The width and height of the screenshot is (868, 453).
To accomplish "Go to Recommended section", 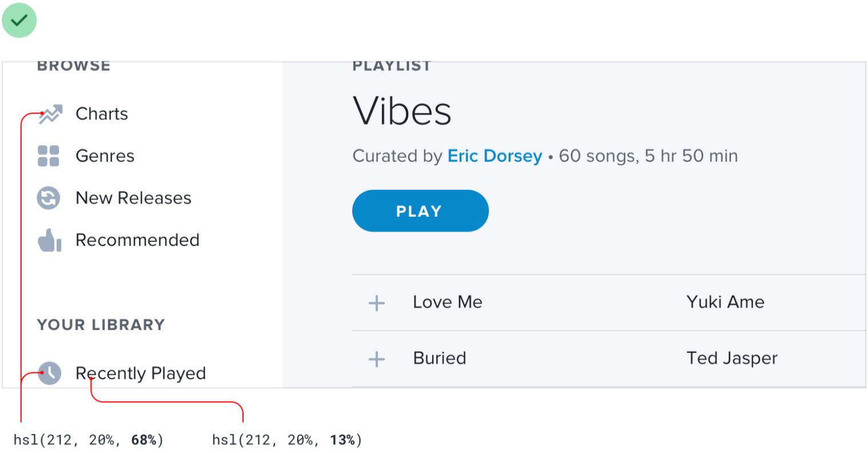I will point(137,240).
